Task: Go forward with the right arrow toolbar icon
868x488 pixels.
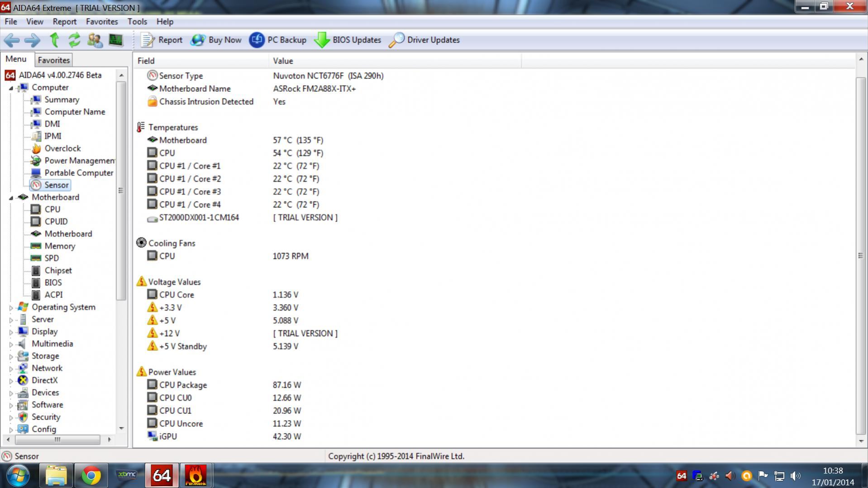Action: [32, 40]
